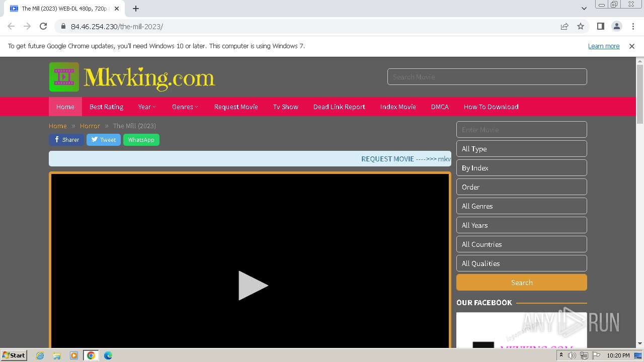Expand the Year dropdown menu
The height and width of the screenshot is (362, 644).
(x=147, y=107)
